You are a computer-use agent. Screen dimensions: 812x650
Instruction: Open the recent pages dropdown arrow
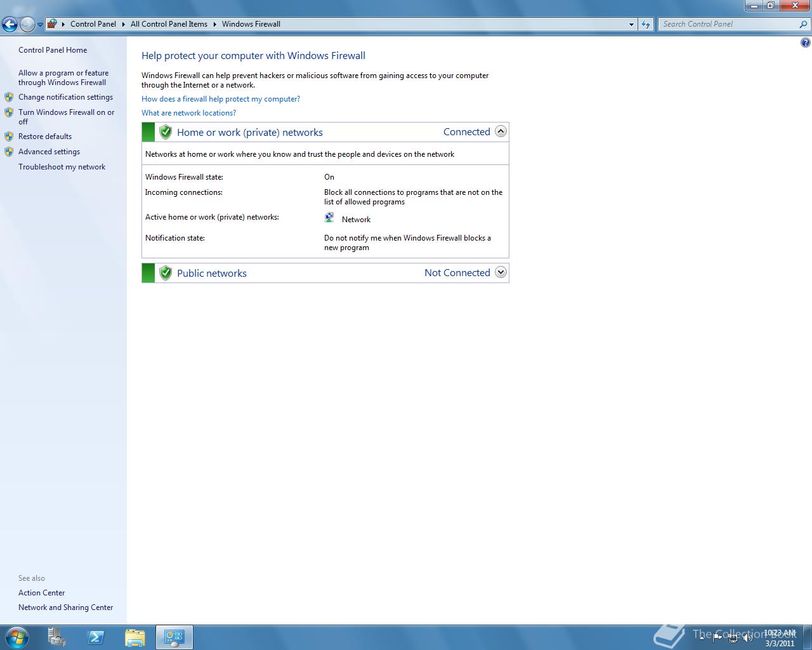40,25
